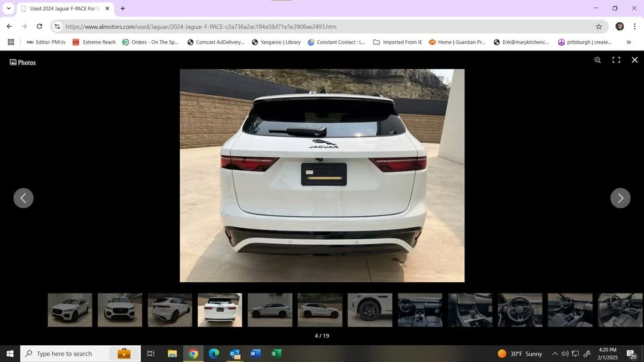This screenshot has width=644, height=362.
Task: Open Microsoft Edge from taskbar
Action: tap(214, 353)
